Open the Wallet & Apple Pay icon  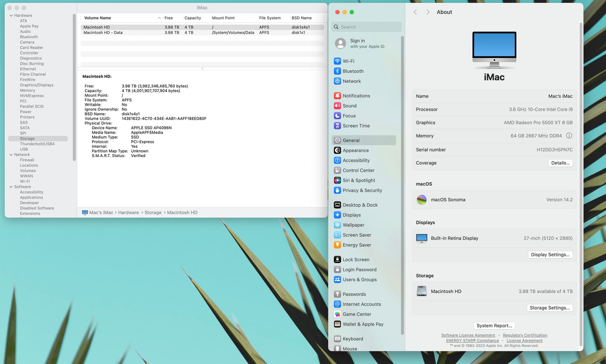tap(337, 324)
